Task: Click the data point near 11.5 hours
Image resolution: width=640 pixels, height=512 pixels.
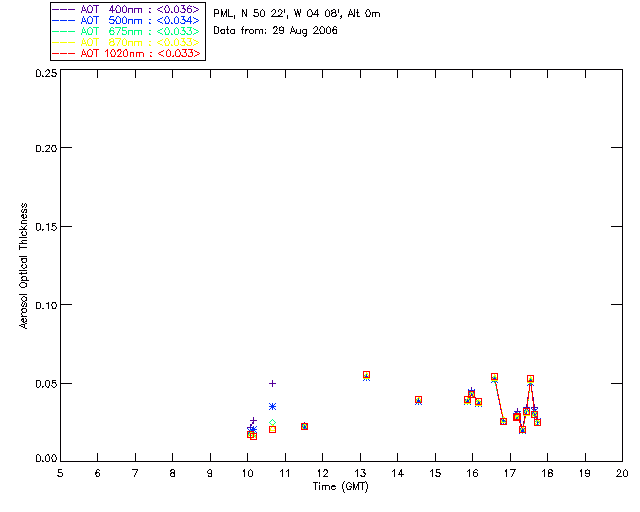Action: [x=304, y=426]
